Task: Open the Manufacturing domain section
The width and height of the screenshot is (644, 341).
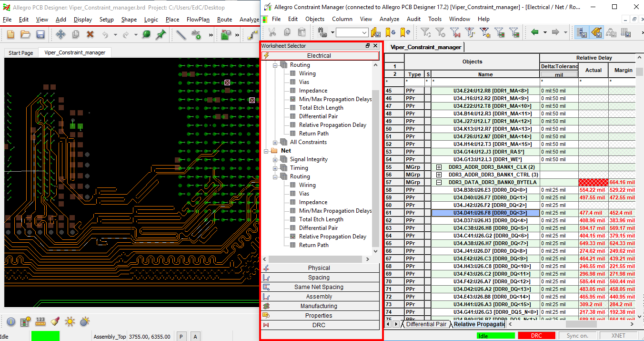Action: [320, 306]
